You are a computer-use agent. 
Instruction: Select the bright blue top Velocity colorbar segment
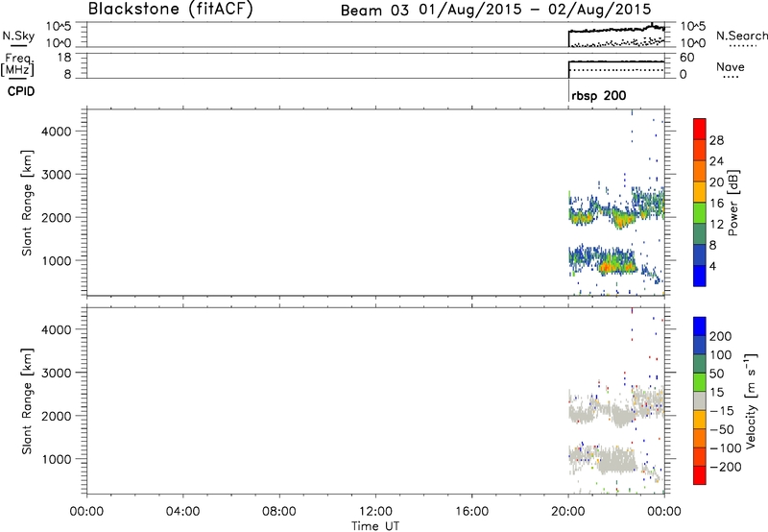click(x=700, y=326)
